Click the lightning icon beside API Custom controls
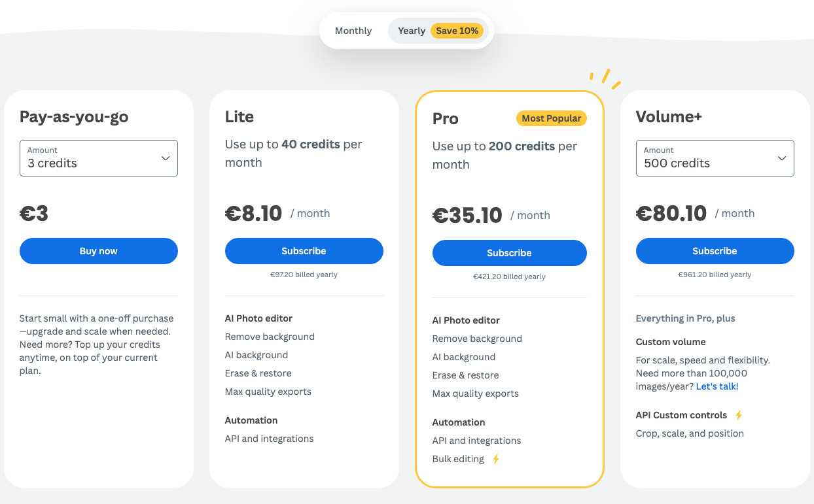The image size is (814, 504). pos(737,414)
